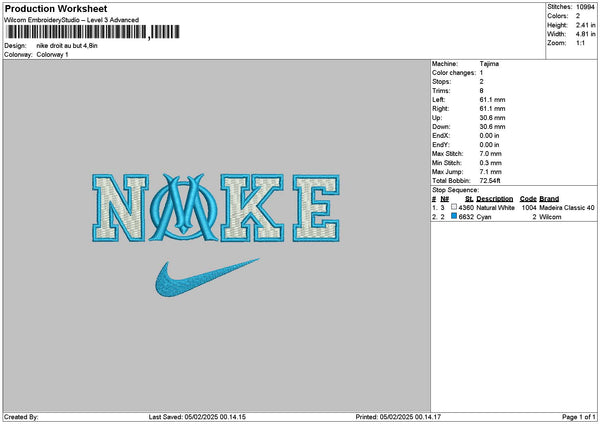Screen dimensions: 600x424
Task: Click the barcode below the software name
Action: (93, 32)
